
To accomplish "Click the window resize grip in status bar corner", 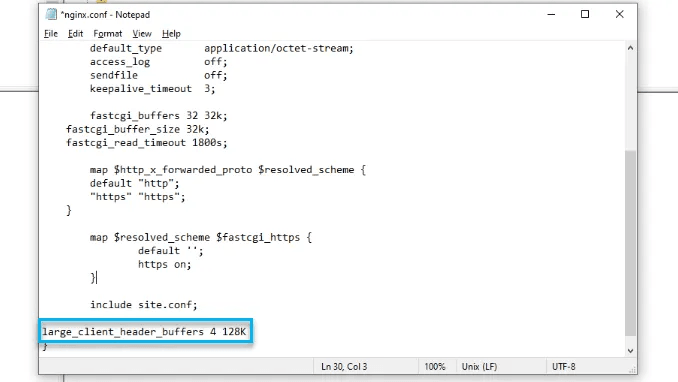I will pos(633,370).
